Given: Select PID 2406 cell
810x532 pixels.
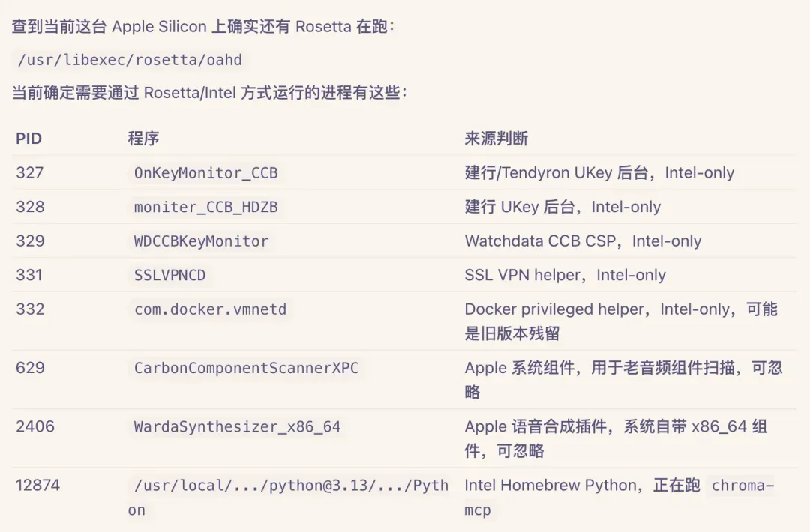Looking at the screenshot, I should click(35, 426).
